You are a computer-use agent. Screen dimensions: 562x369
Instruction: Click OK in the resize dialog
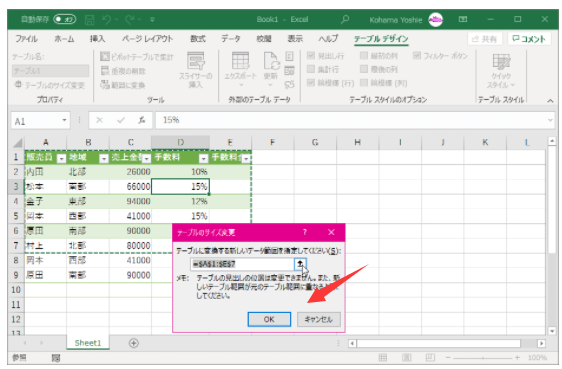click(x=269, y=319)
